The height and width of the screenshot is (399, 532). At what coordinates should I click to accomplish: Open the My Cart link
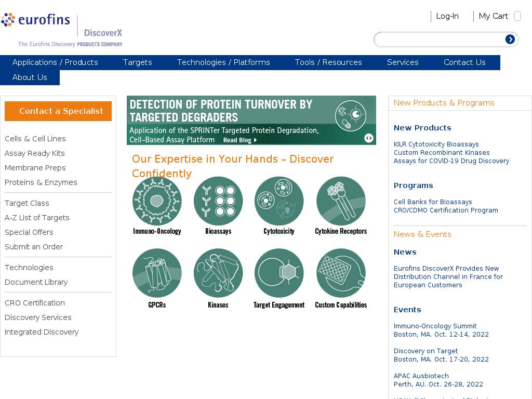click(493, 16)
